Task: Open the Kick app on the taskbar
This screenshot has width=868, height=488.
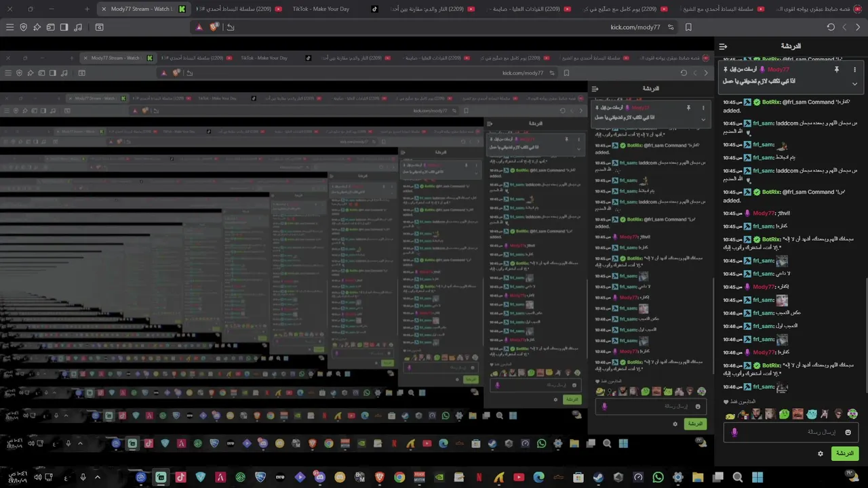Action: click(161, 477)
